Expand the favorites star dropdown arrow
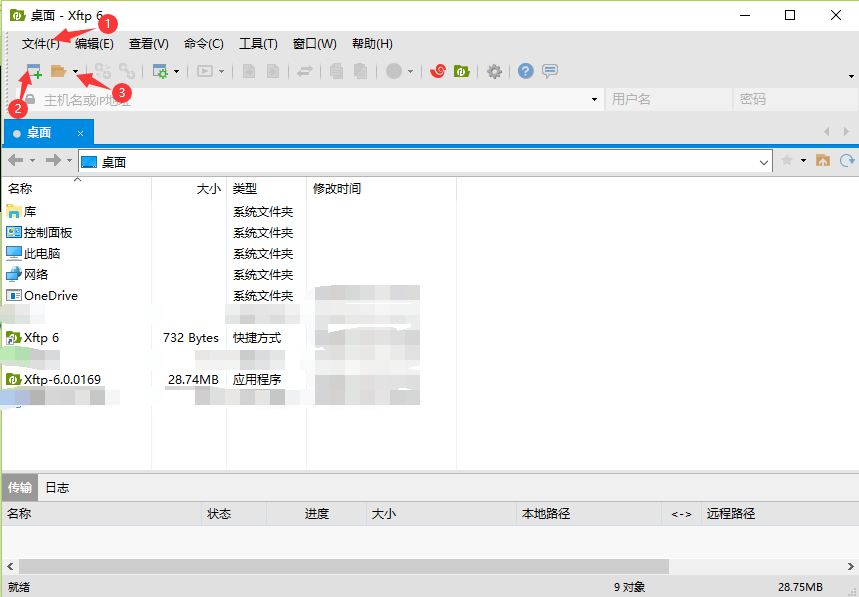 tap(804, 160)
